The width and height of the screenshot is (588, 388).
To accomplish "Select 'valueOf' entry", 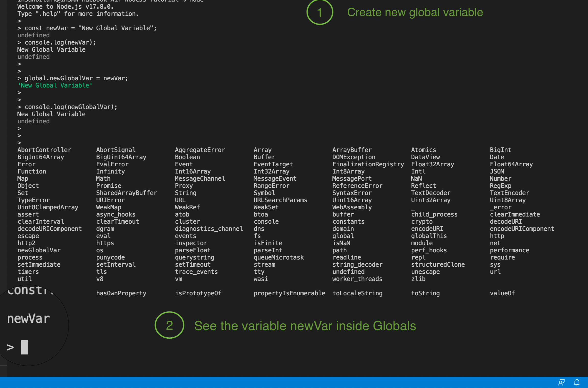I will tap(502, 293).
